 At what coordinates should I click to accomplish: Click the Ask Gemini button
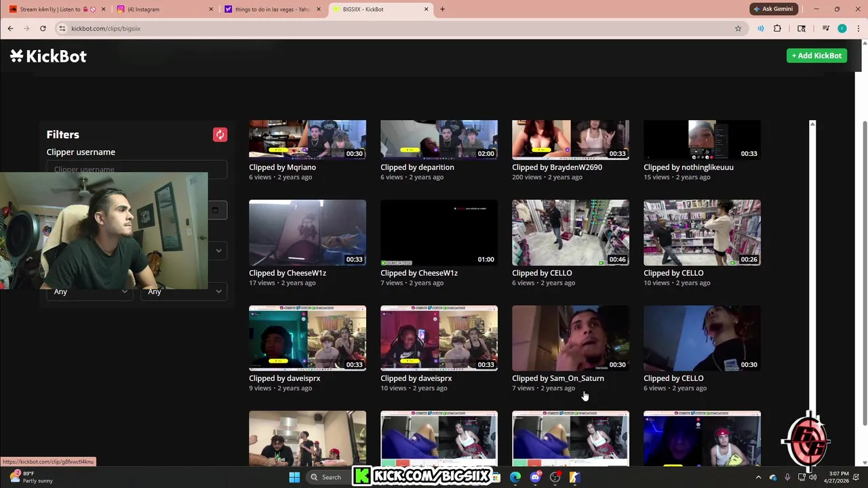coord(772,9)
